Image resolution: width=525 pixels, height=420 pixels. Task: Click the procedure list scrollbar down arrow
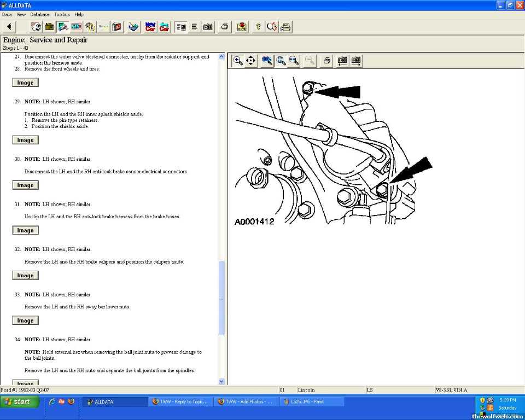point(221,381)
